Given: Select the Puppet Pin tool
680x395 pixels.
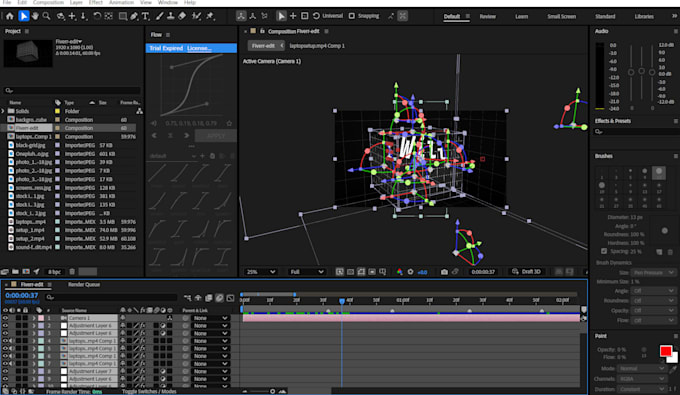Looking at the screenshot, I should click(210, 16).
